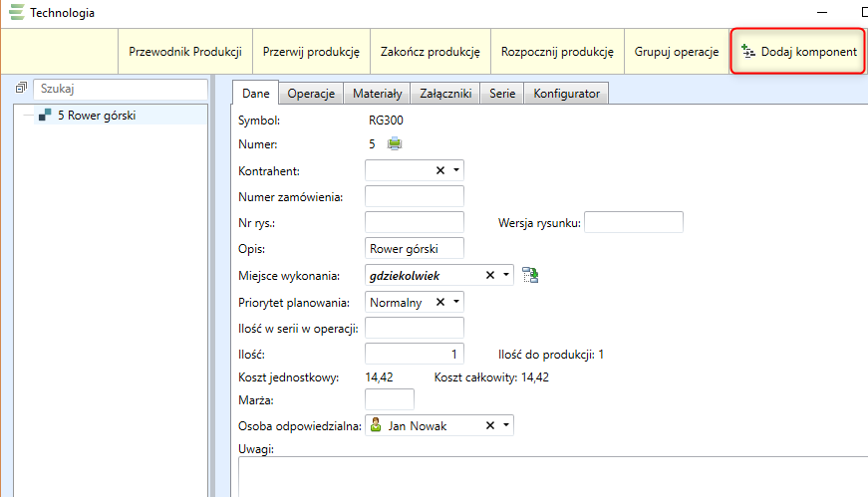Click into the Szukaj search field
Screen dimensions: 868x497
[x=120, y=90]
